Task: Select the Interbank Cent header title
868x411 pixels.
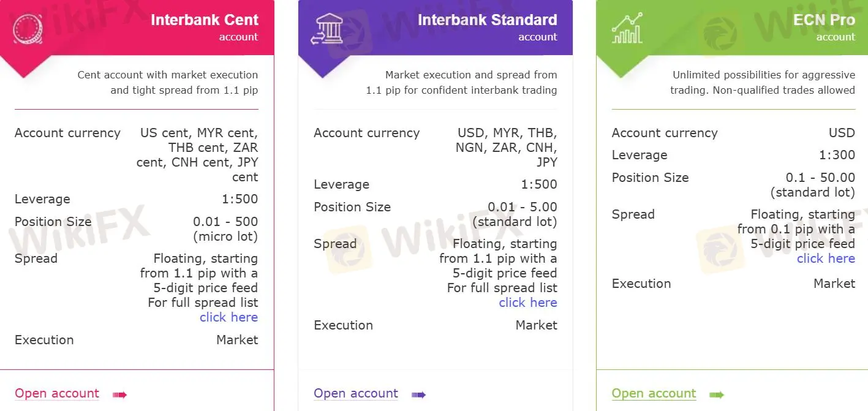Action: click(x=205, y=20)
